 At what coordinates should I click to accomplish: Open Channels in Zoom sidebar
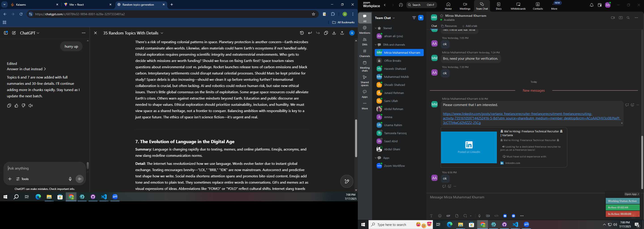pos(365,53)
